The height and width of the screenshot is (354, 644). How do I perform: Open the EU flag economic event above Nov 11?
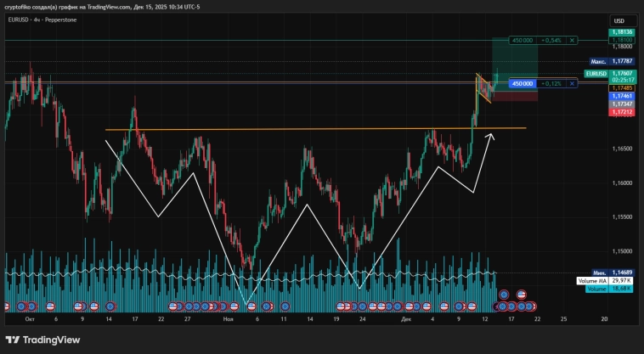point(285,306)
